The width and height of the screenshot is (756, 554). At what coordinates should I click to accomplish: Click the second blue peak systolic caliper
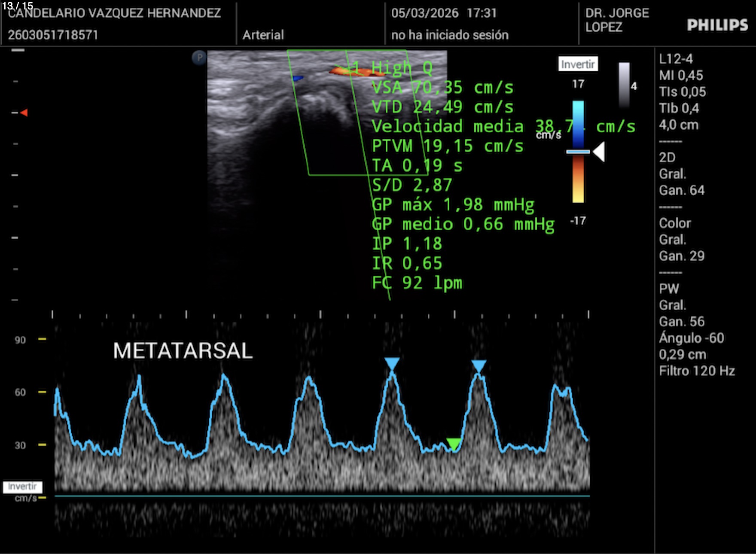point(479,366)
